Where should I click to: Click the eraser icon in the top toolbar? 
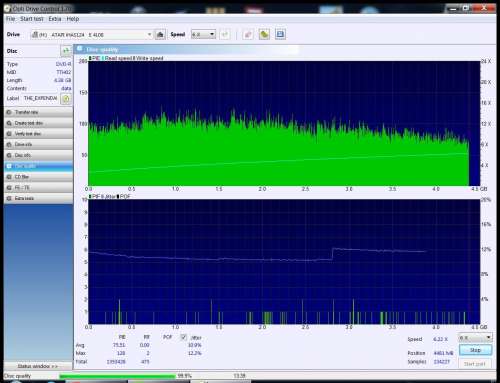248,34
